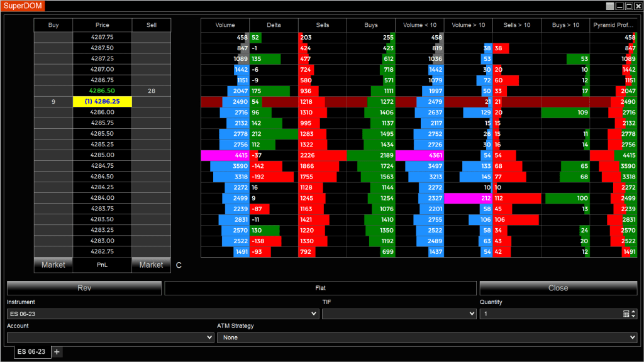The width and height of the screenshot is (644, 362).
Task: Click the Sell cell showing 28
Action: pos(151,91)
